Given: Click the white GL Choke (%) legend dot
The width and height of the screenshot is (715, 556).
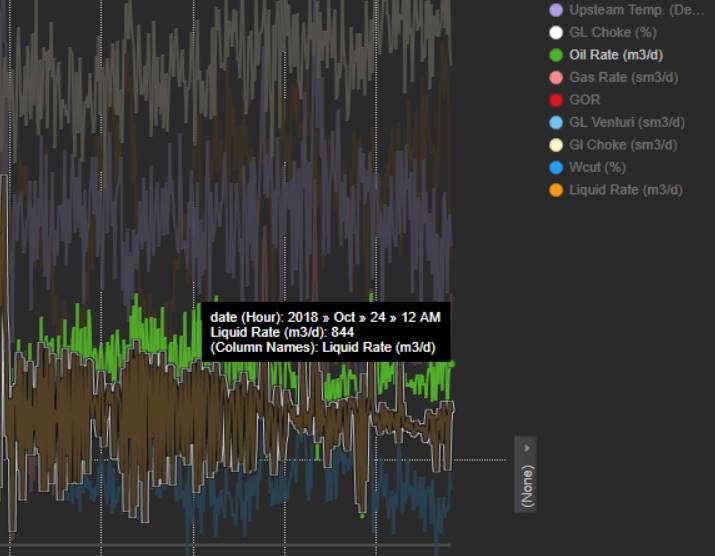Looking at the screenshot, I should [x=556, y=32].
